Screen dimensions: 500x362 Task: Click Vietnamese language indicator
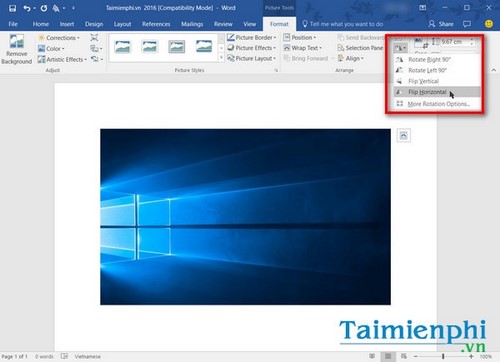(88, 357)
